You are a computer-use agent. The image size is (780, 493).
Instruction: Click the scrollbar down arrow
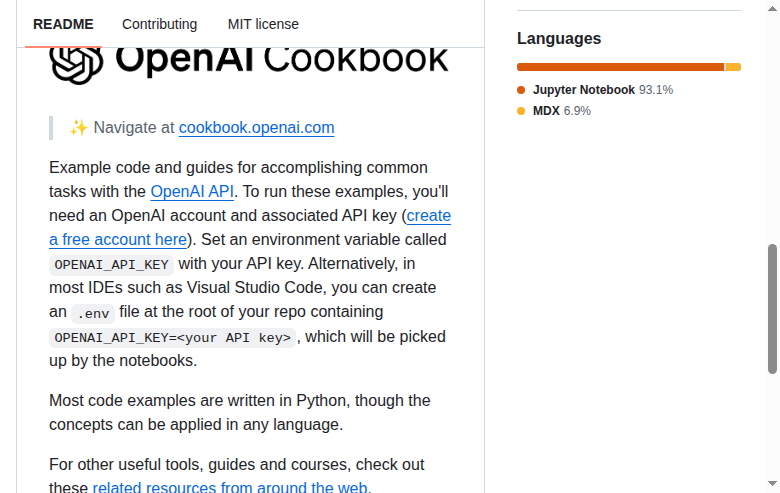[x=772, y=484]
